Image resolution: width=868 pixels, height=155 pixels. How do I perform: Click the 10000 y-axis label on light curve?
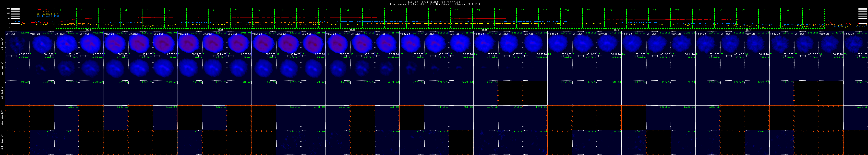click(x=7, y=8)
